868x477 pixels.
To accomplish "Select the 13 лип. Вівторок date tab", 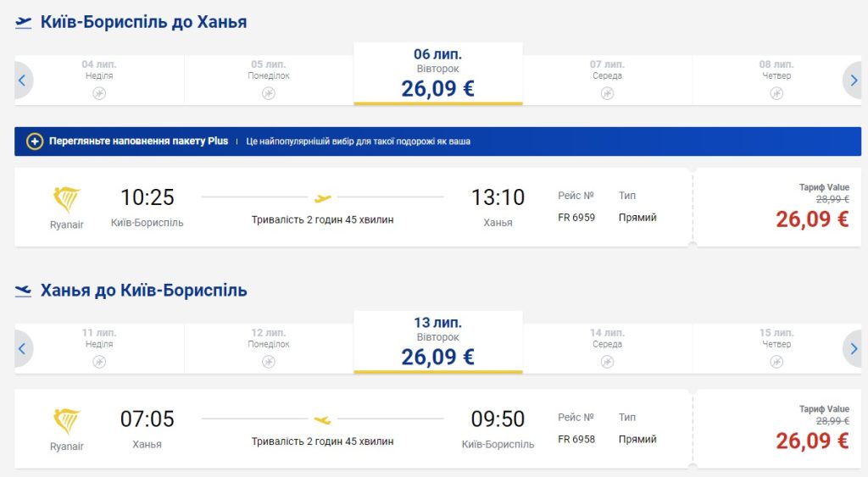I will pyautogui.click(x=437, y=343).
